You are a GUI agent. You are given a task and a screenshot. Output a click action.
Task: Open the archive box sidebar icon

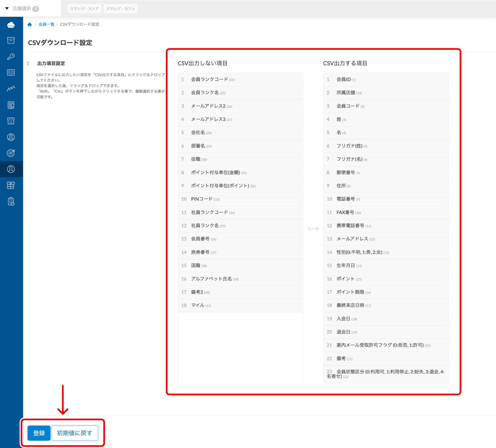tap(11, 41)
